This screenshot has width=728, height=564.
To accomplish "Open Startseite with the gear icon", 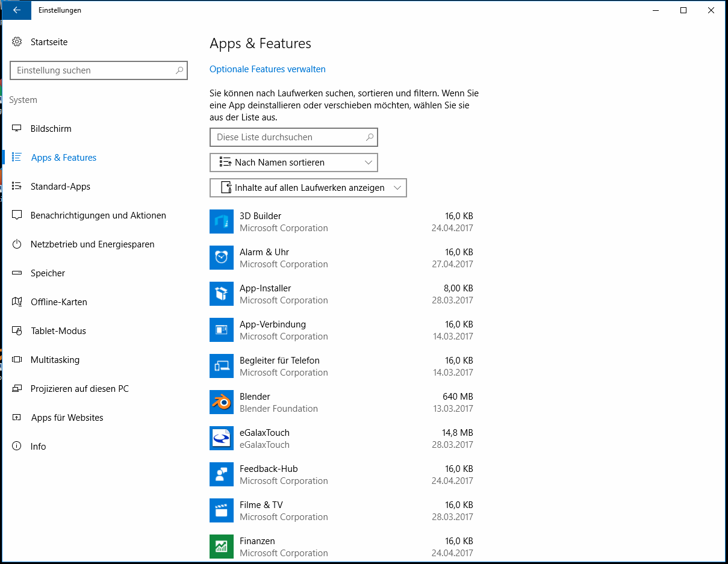I will (x=17, y=42).
